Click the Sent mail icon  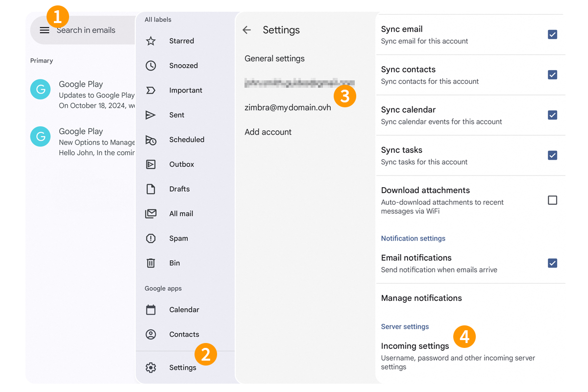click(x=150, y=115)
